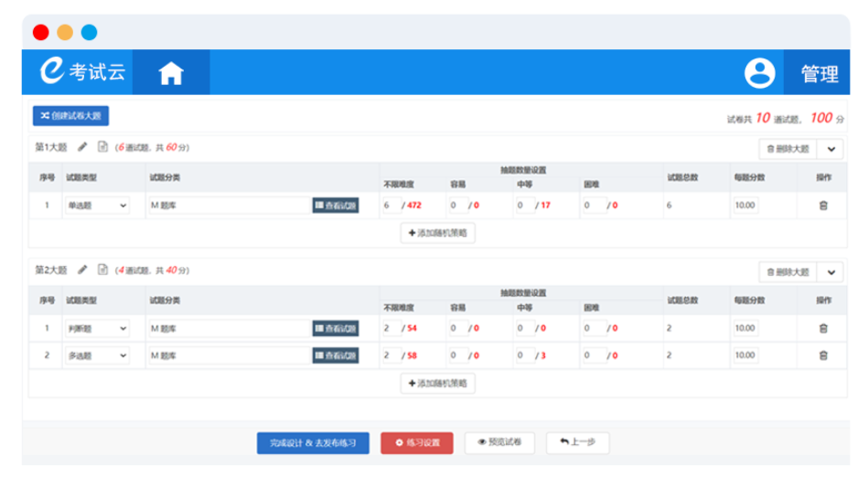Click pencil edit icon for 第1大题

click(x=82, y=146)
